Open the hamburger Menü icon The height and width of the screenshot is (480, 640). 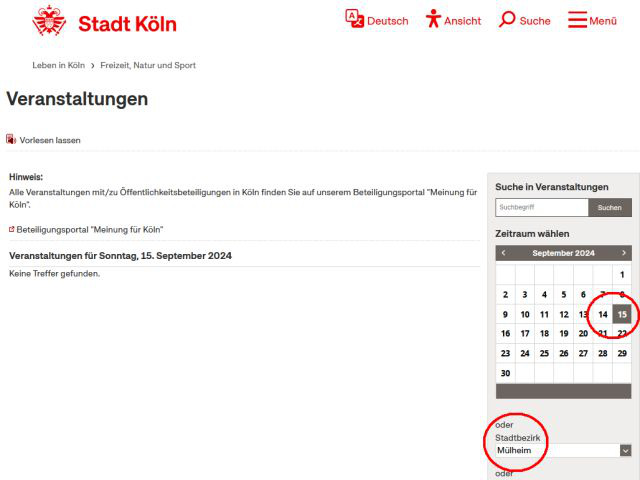577,20
